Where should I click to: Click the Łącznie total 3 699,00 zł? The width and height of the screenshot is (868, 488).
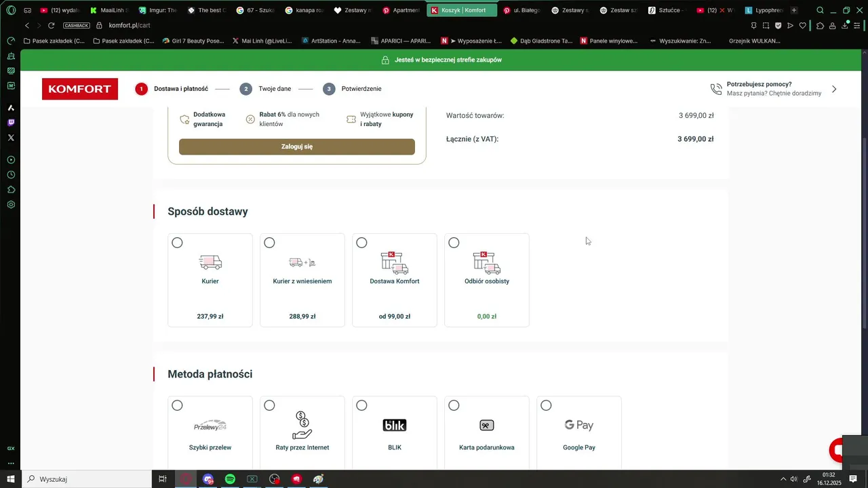(695, 139)
